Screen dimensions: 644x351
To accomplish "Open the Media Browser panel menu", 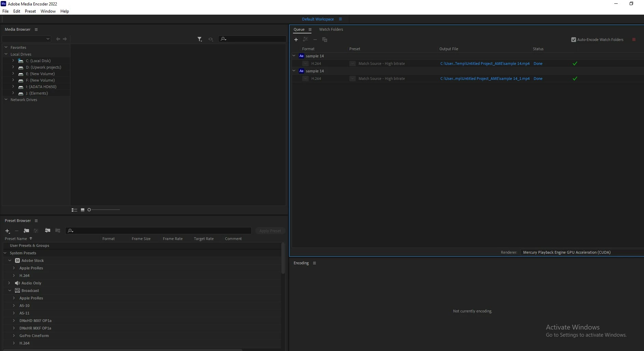I will (x=36, y=29).
